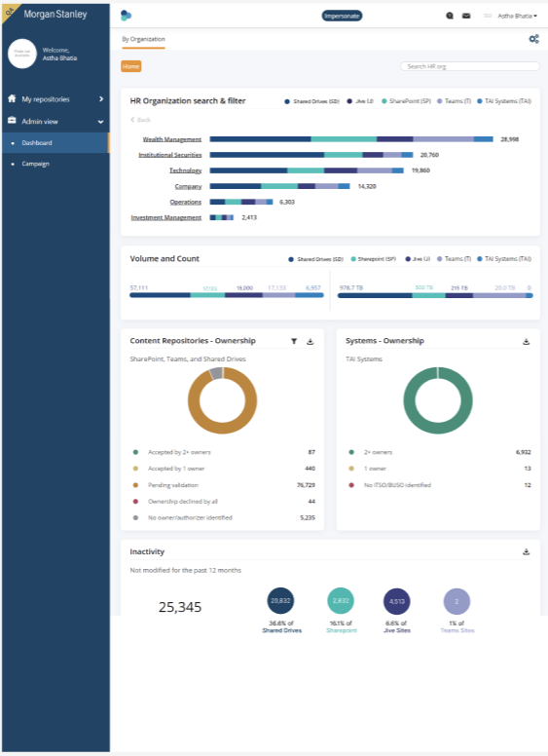Open the Wealth Management organization link
The width and height of the screenshot is (548, 756).
(172, 139)
